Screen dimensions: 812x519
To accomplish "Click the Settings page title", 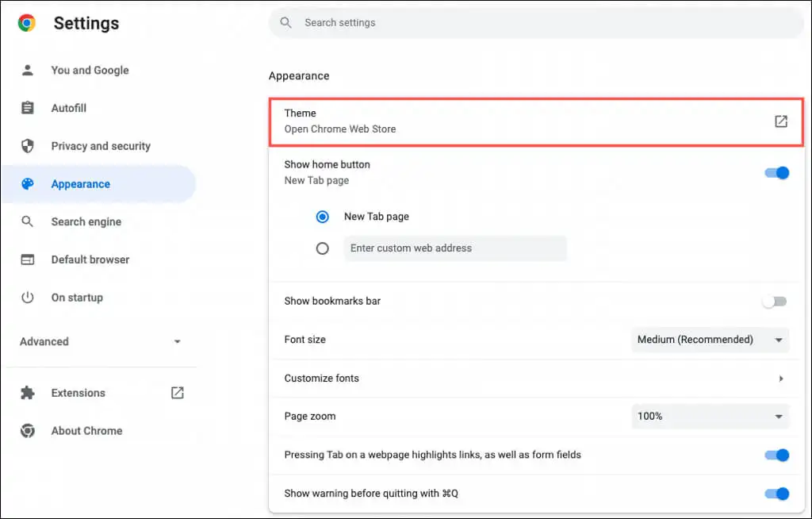I will 86,23.
